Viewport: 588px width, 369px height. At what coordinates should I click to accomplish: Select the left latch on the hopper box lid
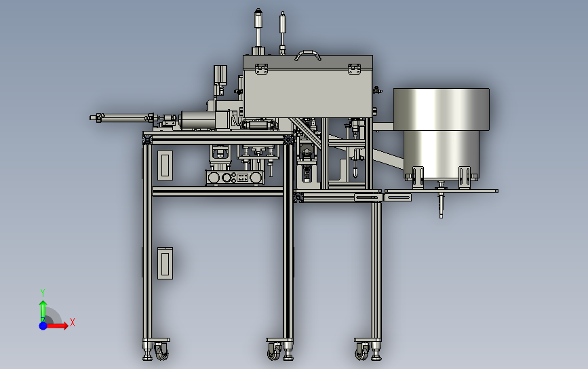[x=261, y=69]
